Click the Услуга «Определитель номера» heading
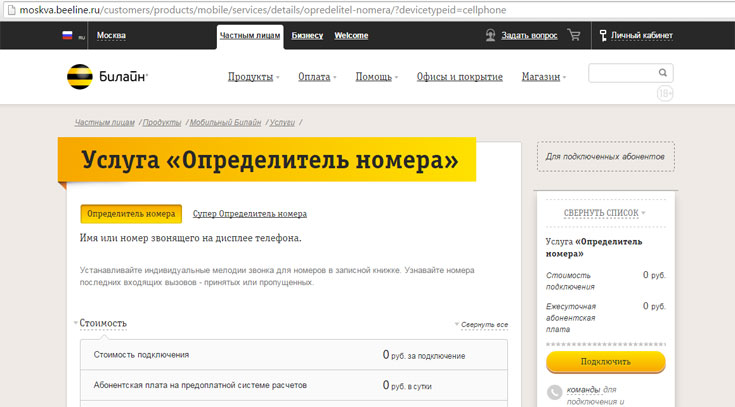This screenshot has width=735, height=407. (x=270, y=160)
